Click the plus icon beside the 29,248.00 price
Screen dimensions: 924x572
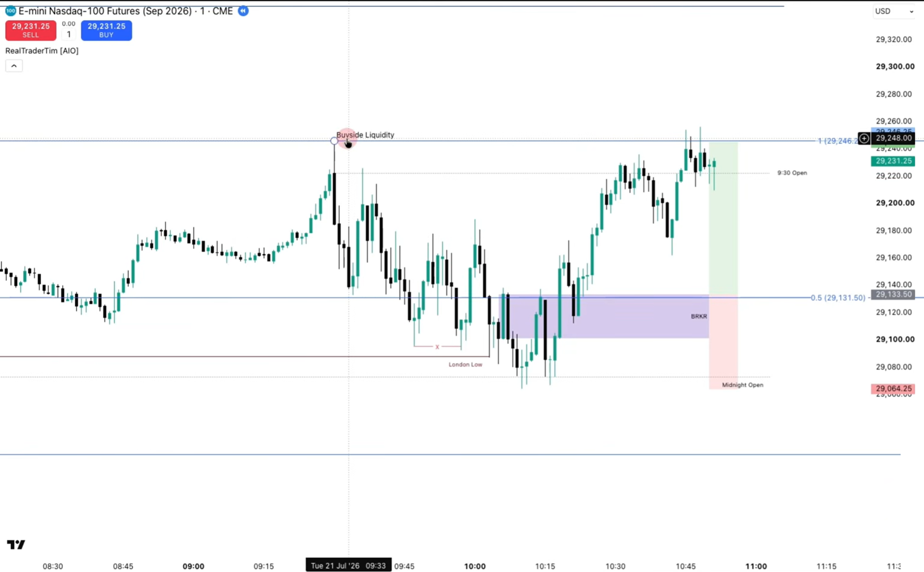[x=864, y=138]
